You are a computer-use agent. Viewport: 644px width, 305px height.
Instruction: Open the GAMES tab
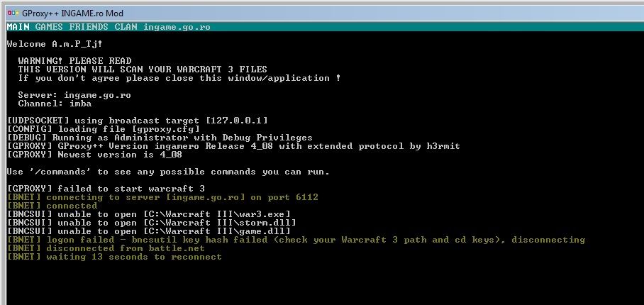pos(49,27)
